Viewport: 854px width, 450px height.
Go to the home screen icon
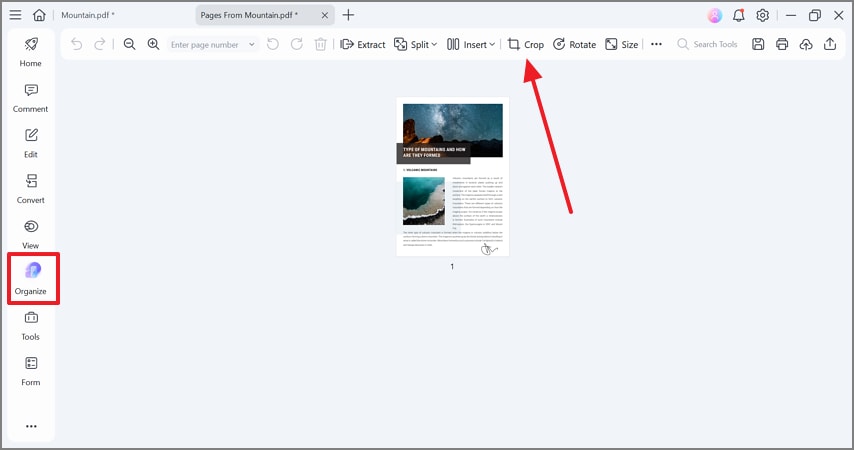[39, 15]
